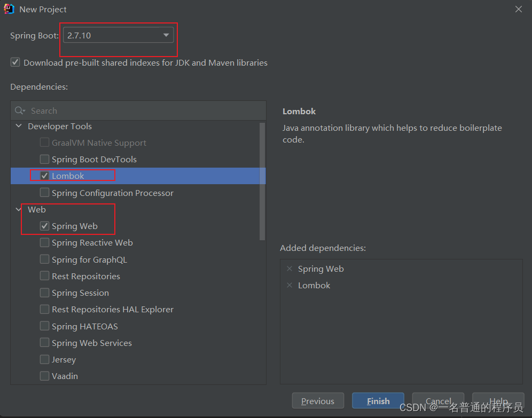Click the dependency list scrollbar
The width and height of the screenshot is (532, 418).
(x=262, y=182)
